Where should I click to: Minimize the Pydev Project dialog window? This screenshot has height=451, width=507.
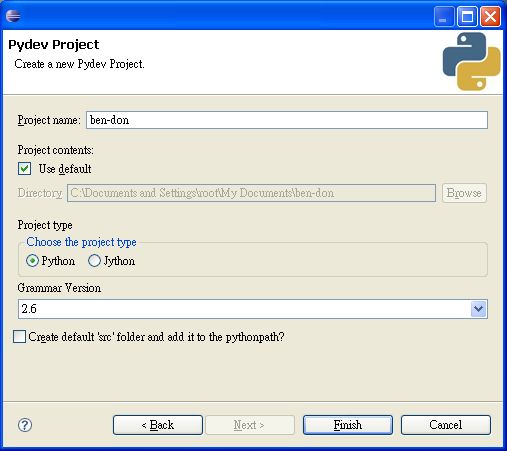pos(444,16)
